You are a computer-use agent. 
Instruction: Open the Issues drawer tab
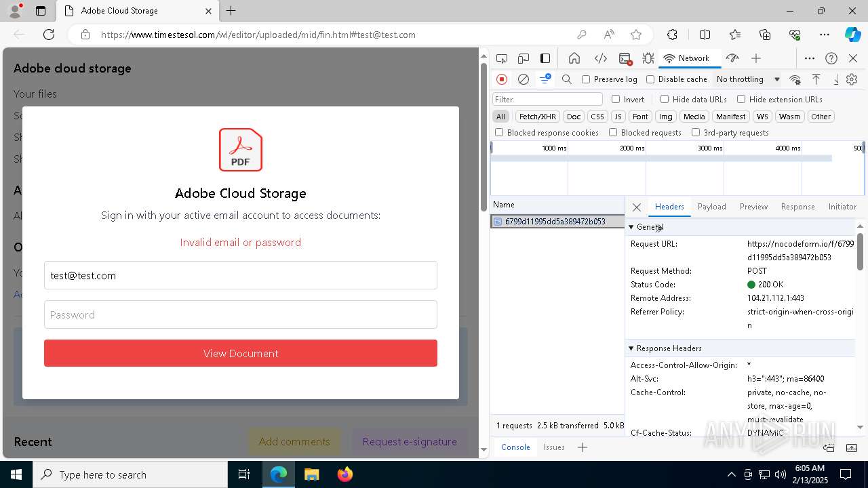coord(554,447)
